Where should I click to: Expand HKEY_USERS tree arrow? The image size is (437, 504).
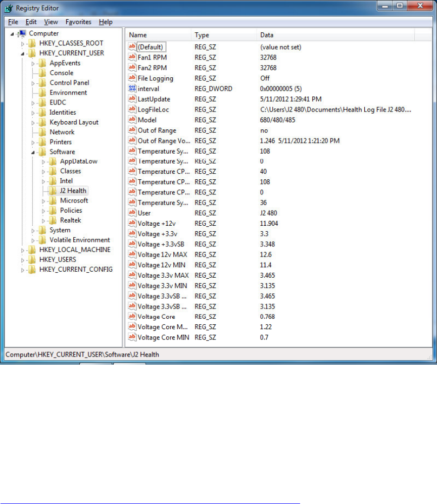(22, 260)
